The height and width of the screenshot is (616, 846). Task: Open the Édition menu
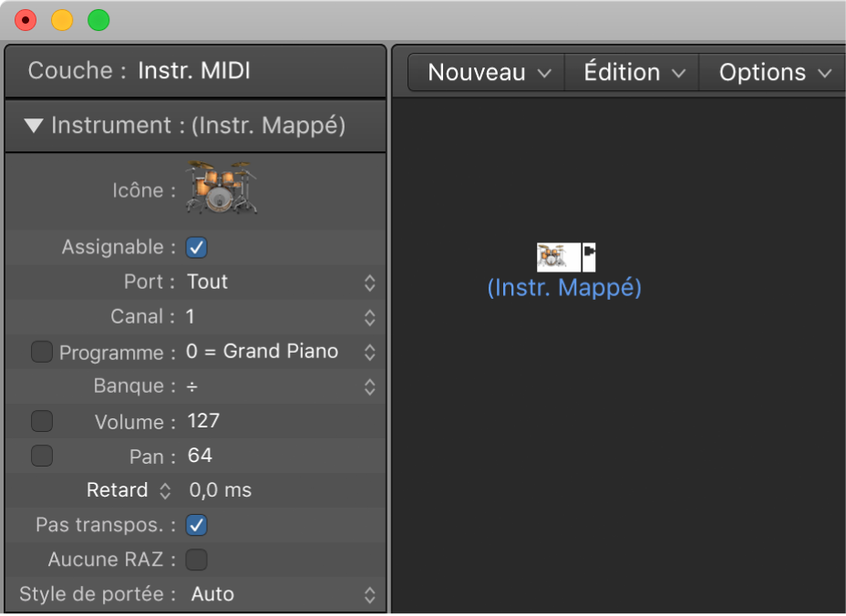(x=634, y=73)
